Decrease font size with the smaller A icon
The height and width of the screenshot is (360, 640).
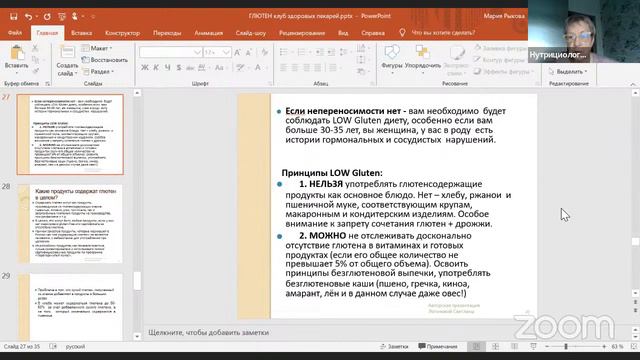click(249, 53)
